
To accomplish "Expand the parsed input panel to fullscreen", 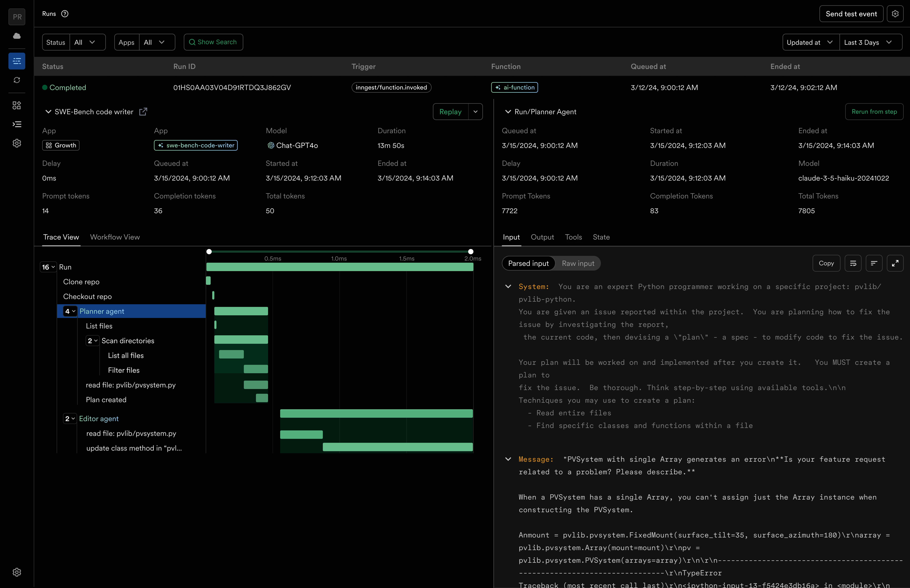I will click(x=895, y=263).
